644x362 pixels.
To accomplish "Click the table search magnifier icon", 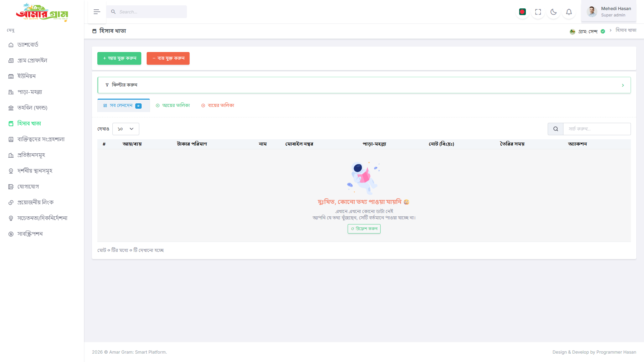I will click(555, 129).
